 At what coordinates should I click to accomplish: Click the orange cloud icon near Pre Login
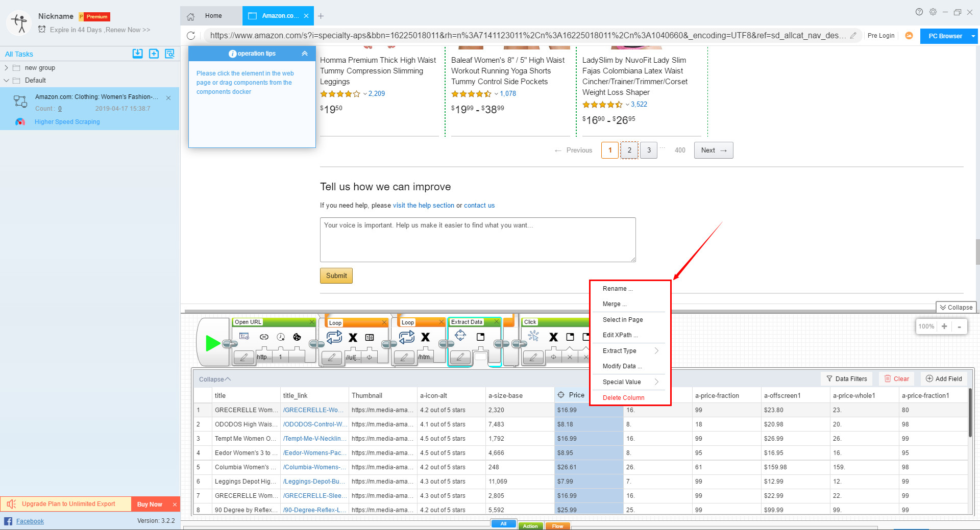click(x=909, y=36)
